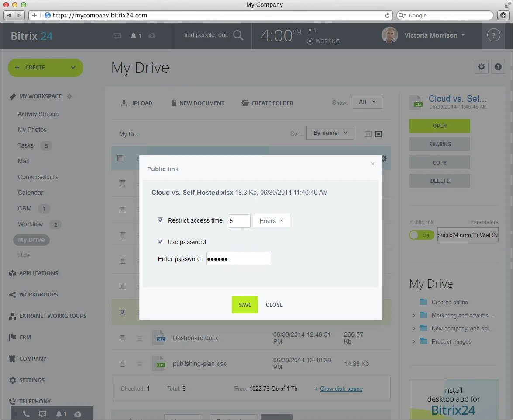Expand New company web sit... folder

[x=414, y=328]
